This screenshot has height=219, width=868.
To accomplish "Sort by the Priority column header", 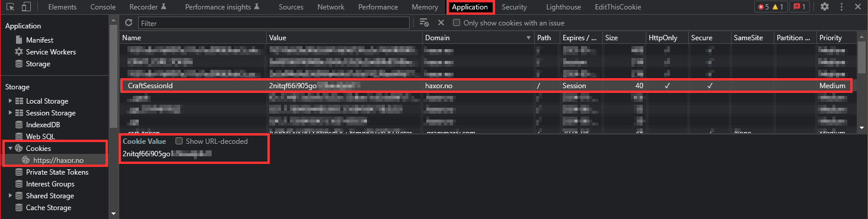I will tap(837, 37).
